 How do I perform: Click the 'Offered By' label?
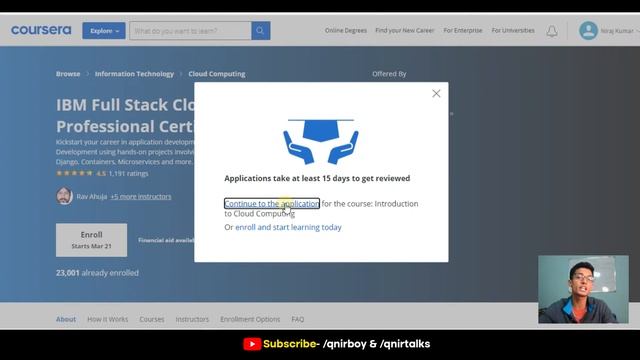click(x=389, y=74)
